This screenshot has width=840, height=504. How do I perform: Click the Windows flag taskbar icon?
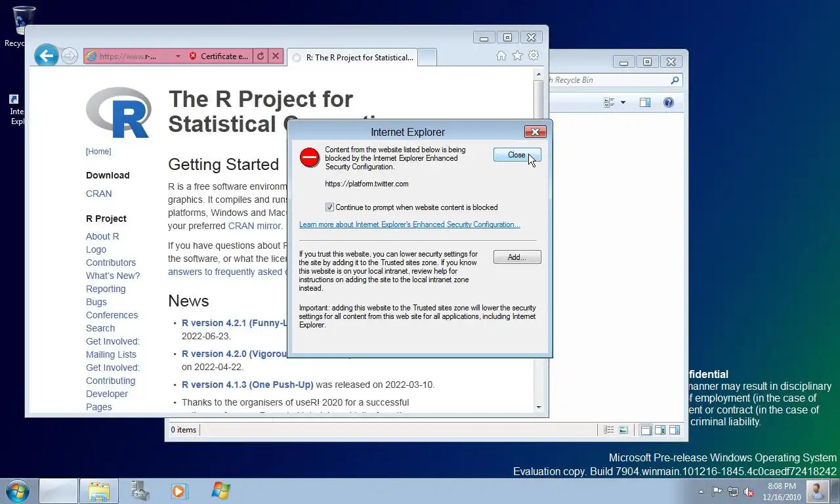pos(220,491)
